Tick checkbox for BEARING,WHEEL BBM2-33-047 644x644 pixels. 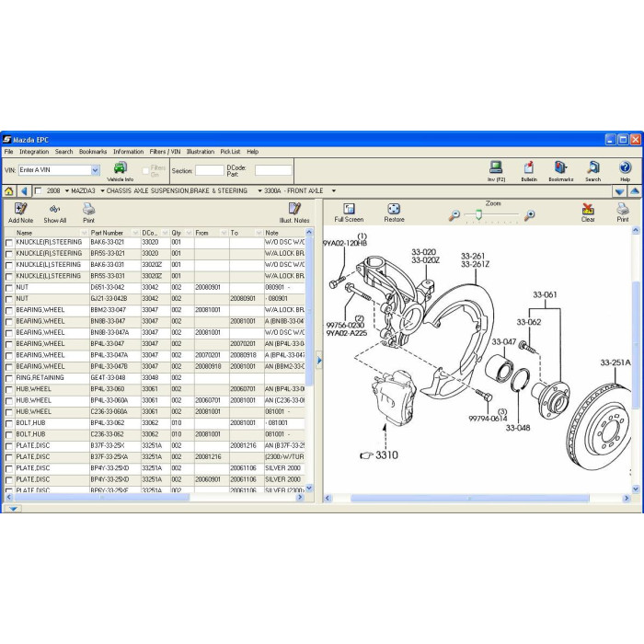pyautogui.click(x=9, y=311)
